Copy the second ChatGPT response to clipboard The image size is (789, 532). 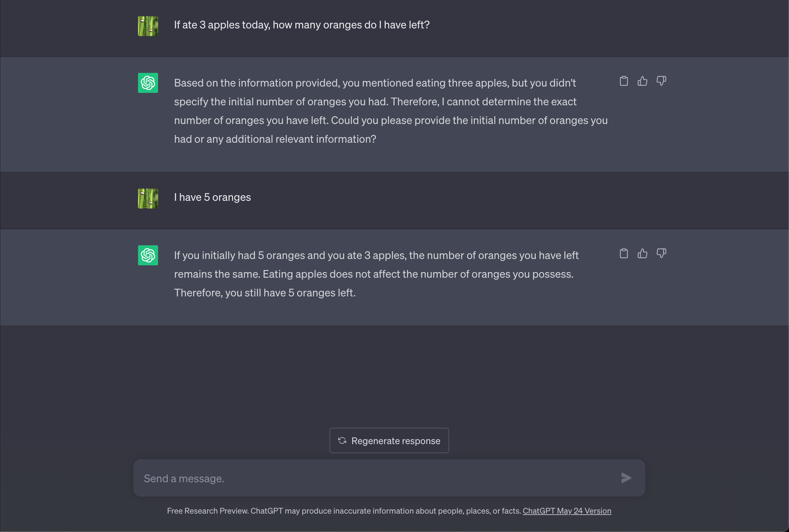point(624,253)
